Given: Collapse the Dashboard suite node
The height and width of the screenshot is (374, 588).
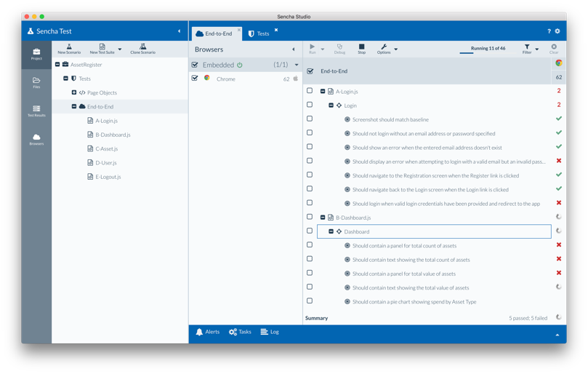Looking at the screenshot, I should 331,231.
